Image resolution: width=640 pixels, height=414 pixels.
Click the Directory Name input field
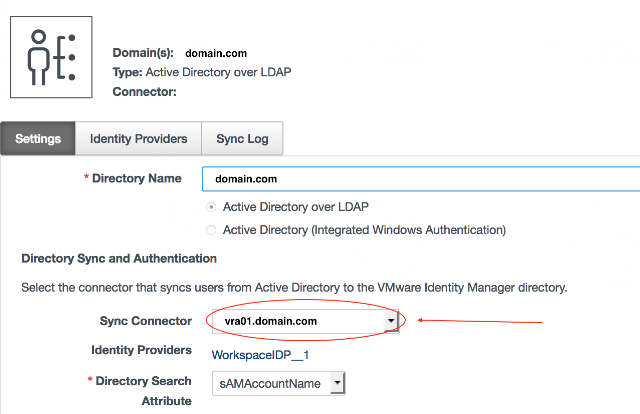420,179
